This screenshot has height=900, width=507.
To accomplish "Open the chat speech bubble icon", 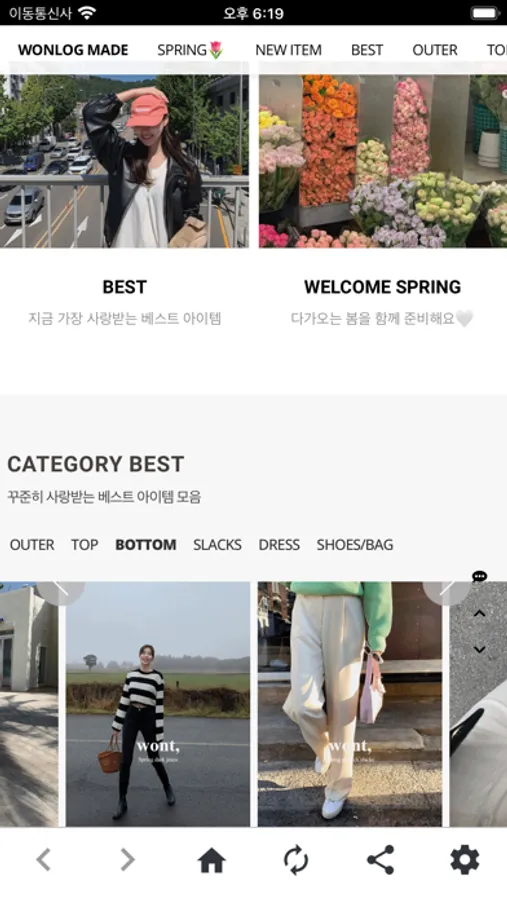I will tap(479, 576).
